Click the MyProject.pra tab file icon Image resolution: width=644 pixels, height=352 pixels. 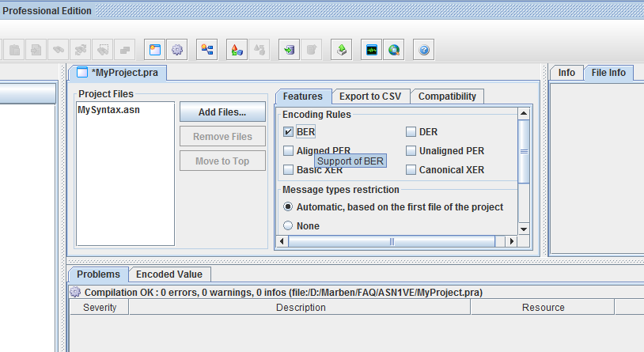(x=82, y=72)
